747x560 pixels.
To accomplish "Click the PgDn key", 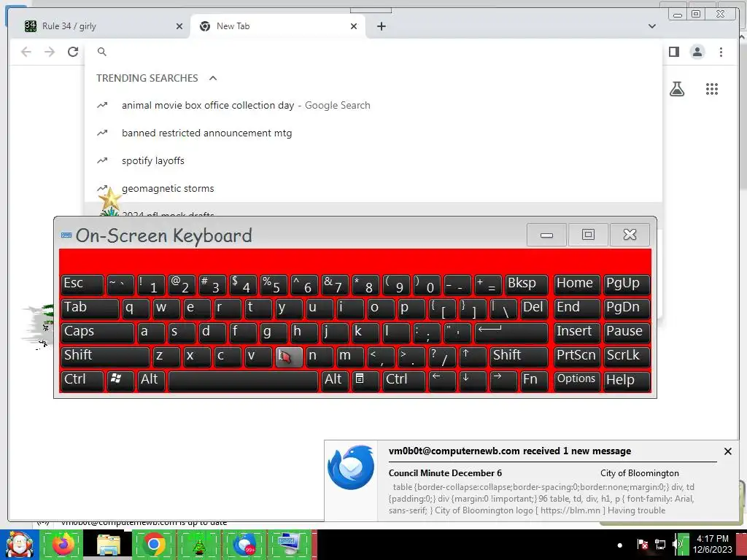I will [x=626, y=308].
